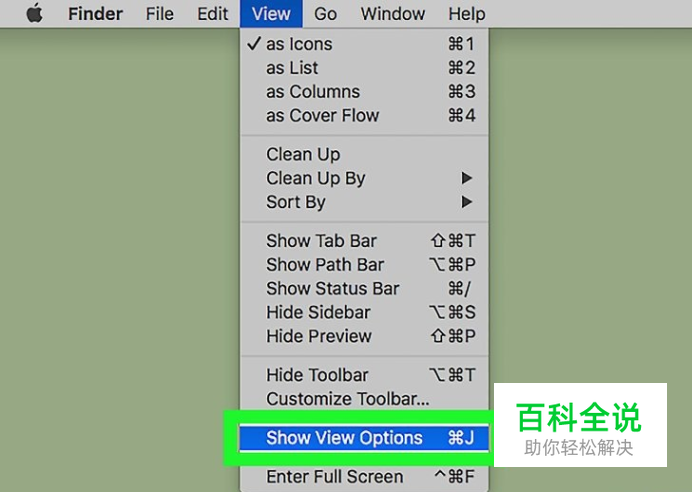Switch to 'as List' view

(364, 68)
